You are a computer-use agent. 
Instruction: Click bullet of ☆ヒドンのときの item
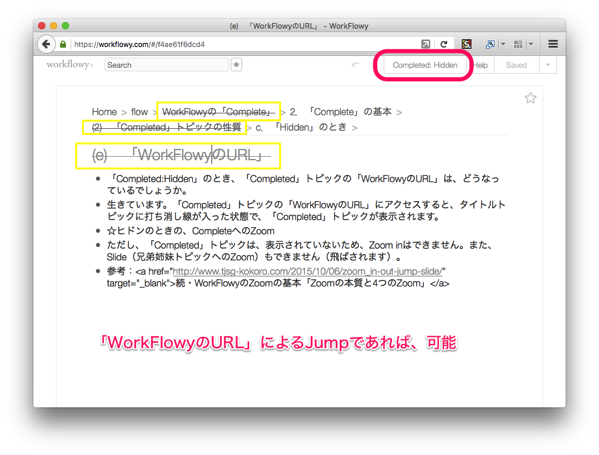tap(98, 231)
